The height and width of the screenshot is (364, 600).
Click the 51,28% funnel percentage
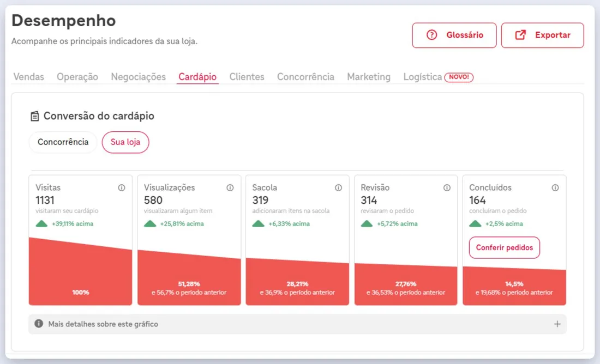coord(189,284)
